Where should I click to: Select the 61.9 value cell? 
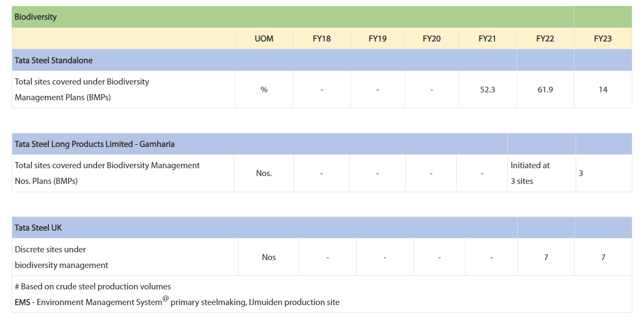pyautogui.click(x=545, y=89)
